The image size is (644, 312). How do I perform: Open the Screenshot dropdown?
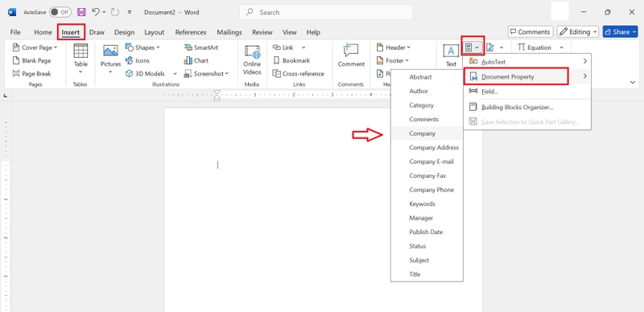[206, 74]
